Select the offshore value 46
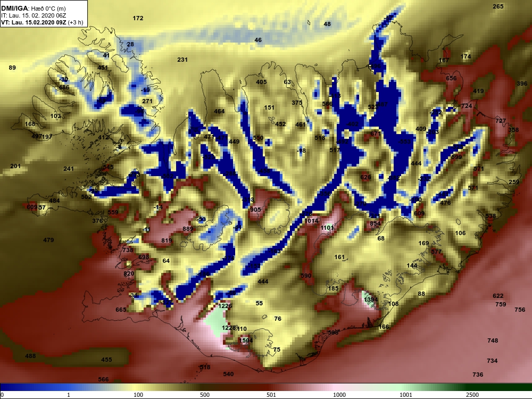Image resolution: width=532 pixels, height=399 pixels. tap(258, 40)
